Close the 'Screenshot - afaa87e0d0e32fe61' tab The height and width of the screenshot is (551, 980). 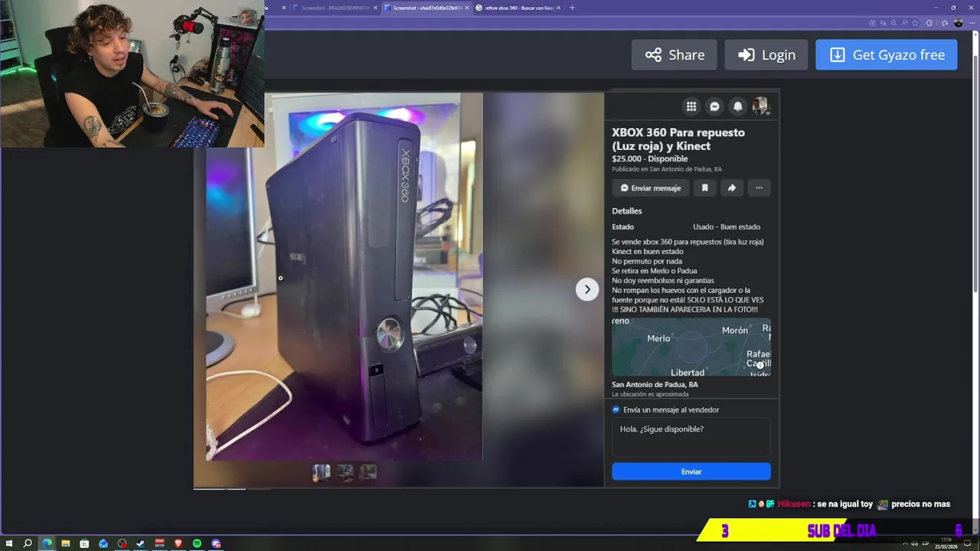pos(466,8)
